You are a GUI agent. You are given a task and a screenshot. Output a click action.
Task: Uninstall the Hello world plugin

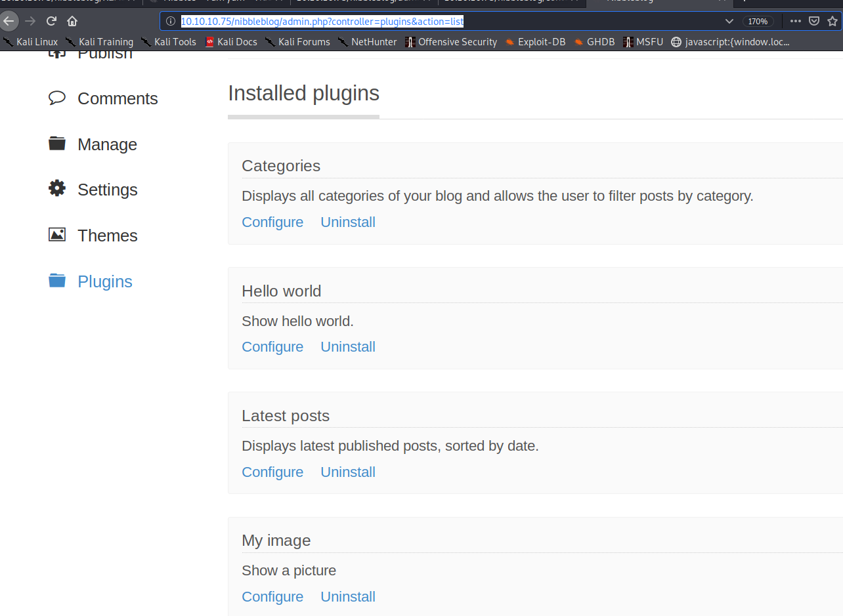tap(348, 347)
